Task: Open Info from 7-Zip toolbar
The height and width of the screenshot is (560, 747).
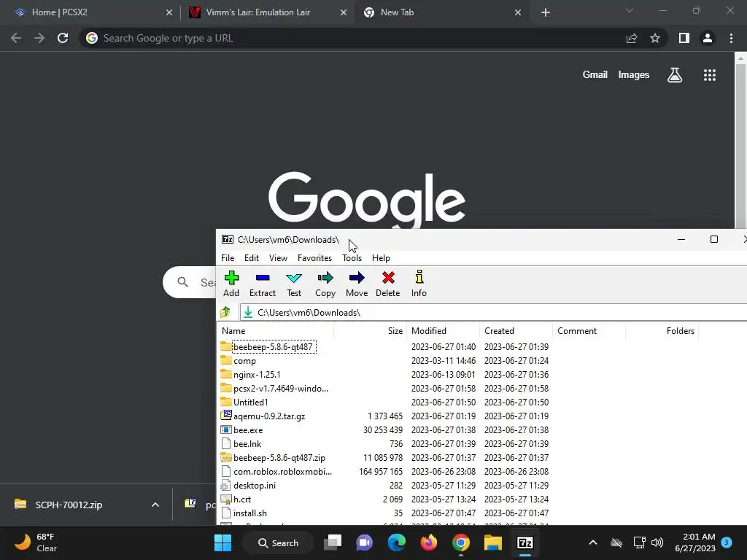Action: (419, 284)
